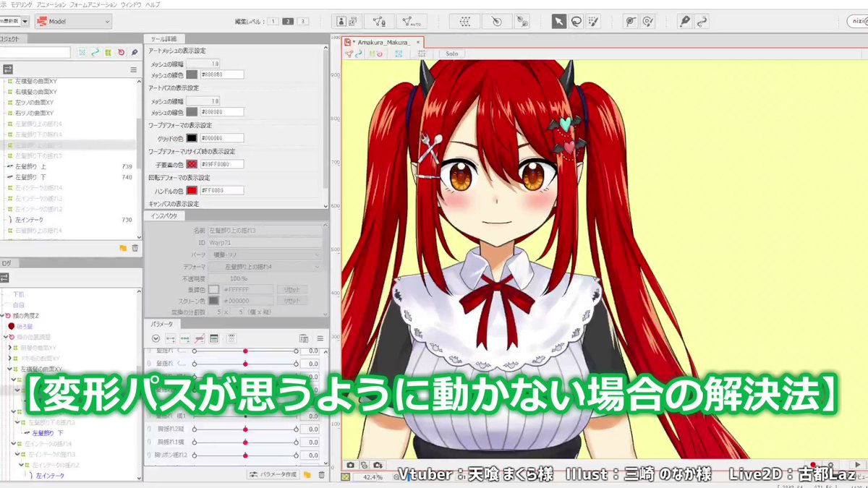
Task: Click the リセット button for multiply color
Action: click(292, 289)
